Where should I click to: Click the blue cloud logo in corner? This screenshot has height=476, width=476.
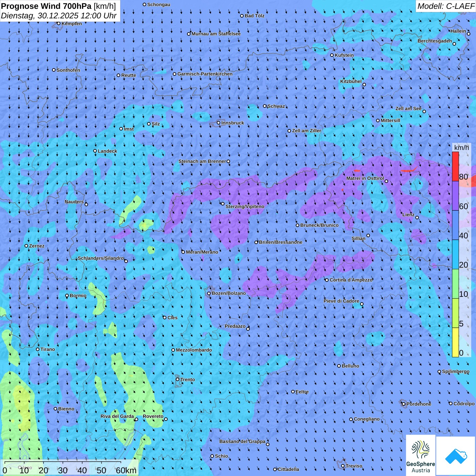click(x=456, y=456)
